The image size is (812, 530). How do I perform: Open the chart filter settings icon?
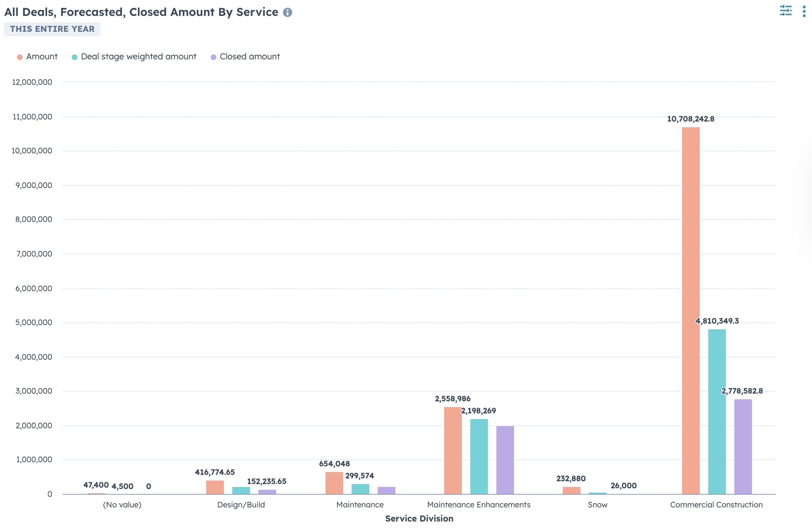pyautogui.click(x=786, y=11)
